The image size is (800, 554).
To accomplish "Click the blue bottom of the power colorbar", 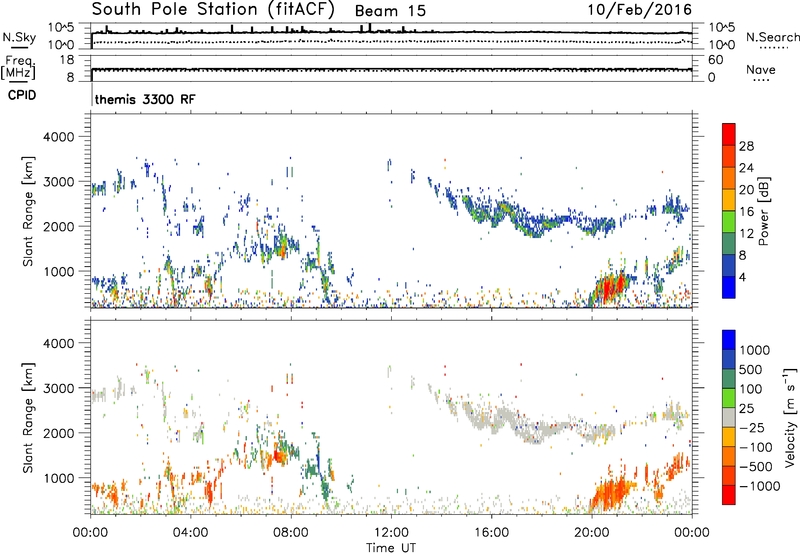I will [x=729, y=287].
